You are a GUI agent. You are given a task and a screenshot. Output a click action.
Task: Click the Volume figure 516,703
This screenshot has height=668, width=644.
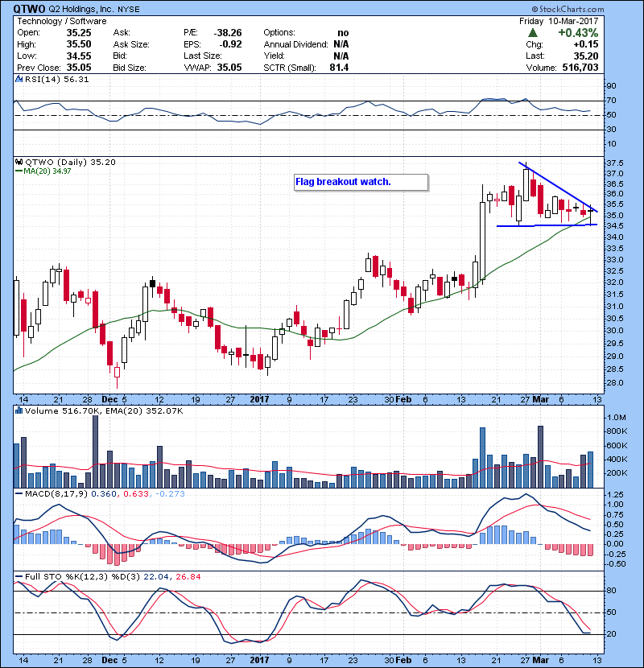[580, 68]
